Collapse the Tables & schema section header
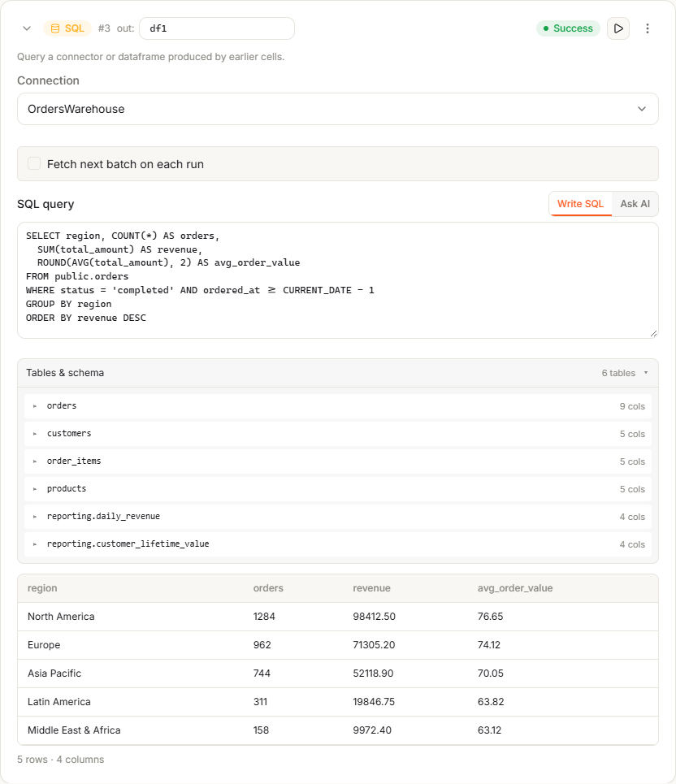676x784 pixels. click(338, 373)
